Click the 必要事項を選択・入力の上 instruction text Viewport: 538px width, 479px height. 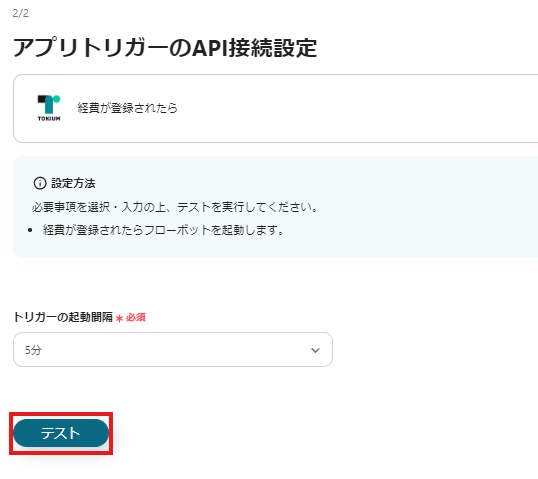[x=99, y=207]
